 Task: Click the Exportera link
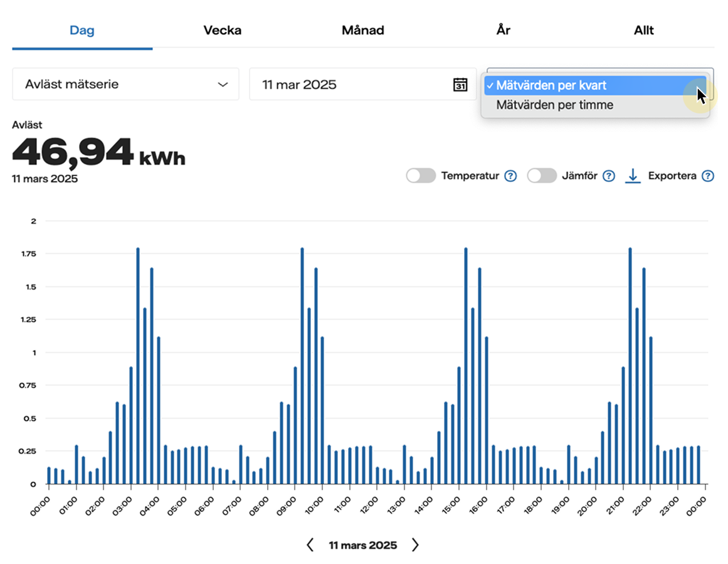(x=672, y=176)
